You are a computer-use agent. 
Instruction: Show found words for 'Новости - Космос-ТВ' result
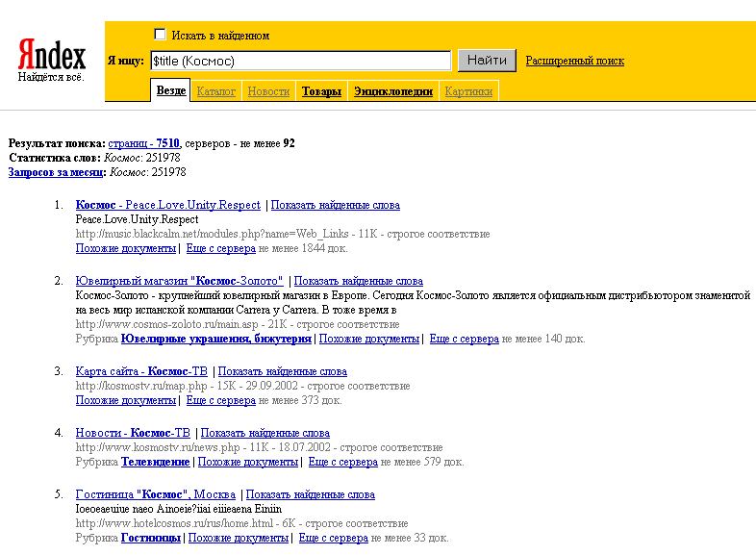pos(265,433)
